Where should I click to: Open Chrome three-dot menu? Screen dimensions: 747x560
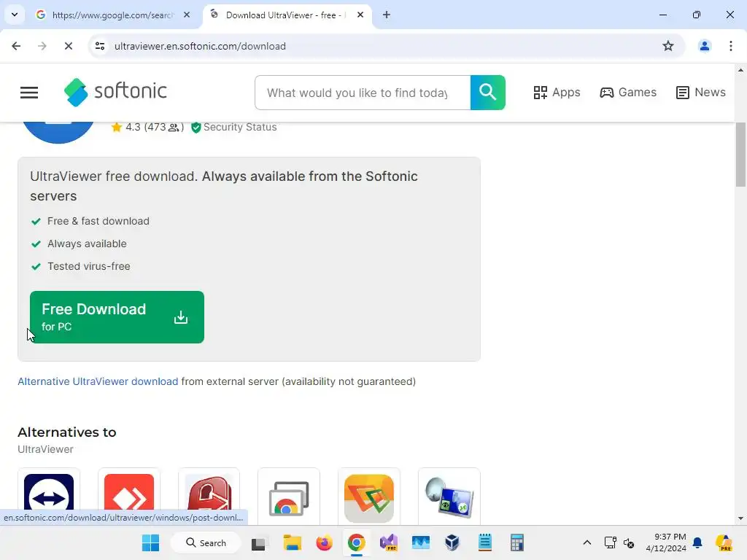pyautogui.click(x=730, y=46)
